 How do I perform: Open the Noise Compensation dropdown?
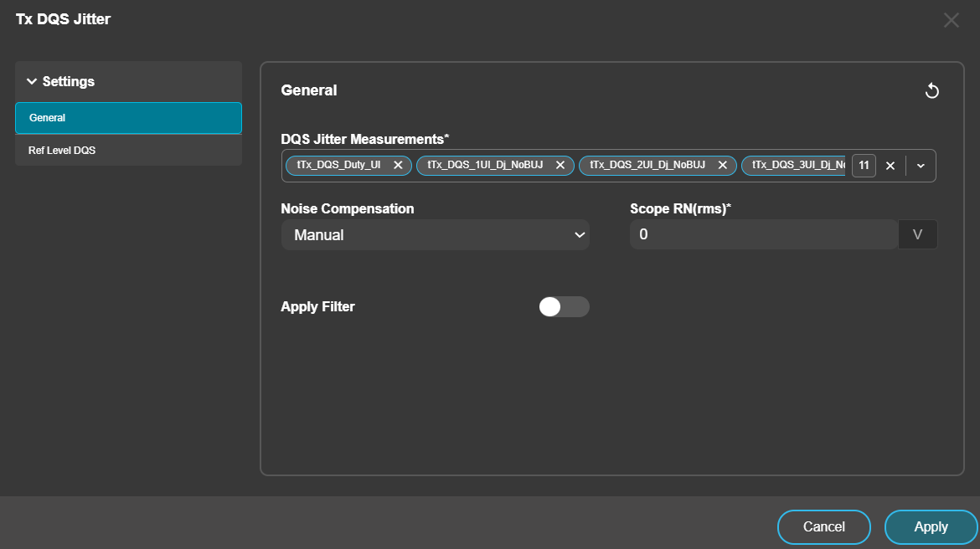435,235
